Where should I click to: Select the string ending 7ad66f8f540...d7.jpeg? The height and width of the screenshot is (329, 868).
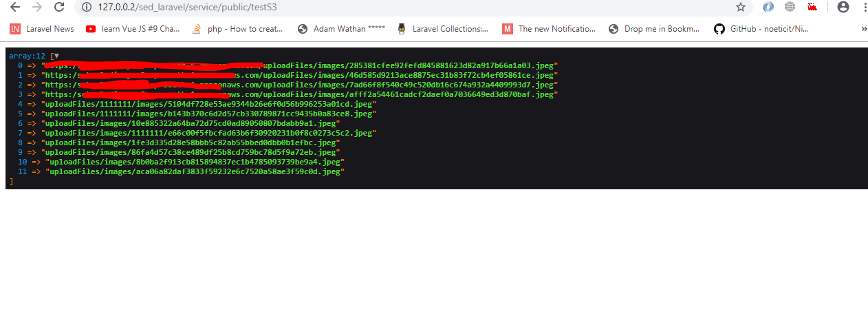point(298,85)
